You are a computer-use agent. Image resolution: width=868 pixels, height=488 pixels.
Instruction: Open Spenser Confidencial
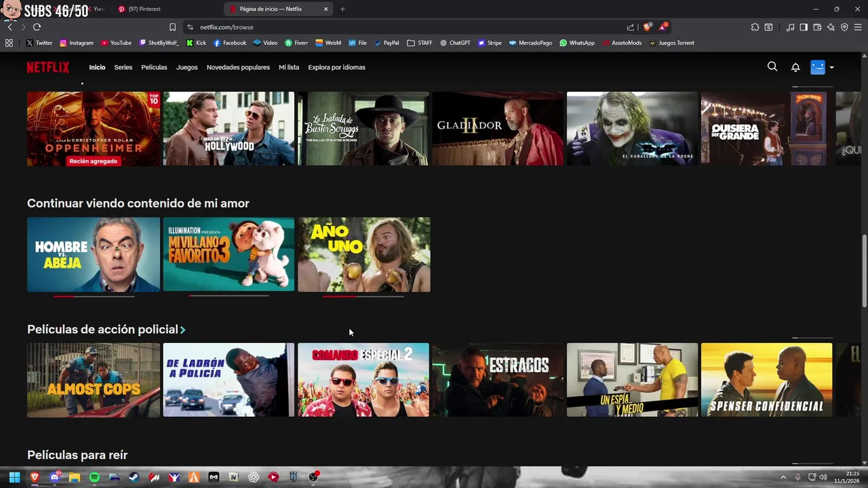click(x=766, y=380)
